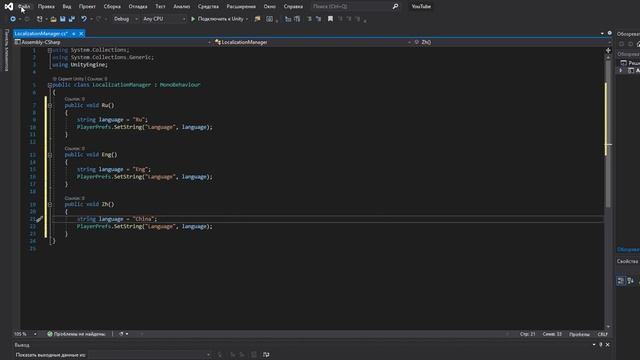Open the Тест menu
Screen dimensions: 640x360
click(160, 7)
